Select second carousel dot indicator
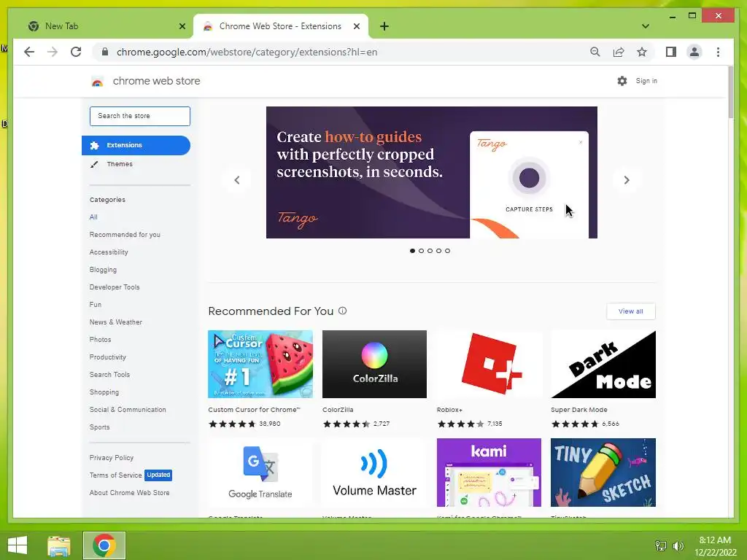 421,251
